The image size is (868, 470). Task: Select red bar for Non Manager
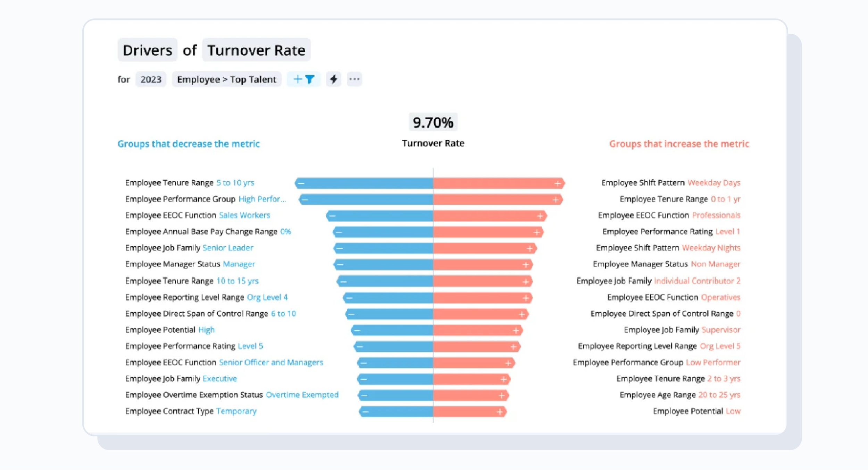(483, 265)
